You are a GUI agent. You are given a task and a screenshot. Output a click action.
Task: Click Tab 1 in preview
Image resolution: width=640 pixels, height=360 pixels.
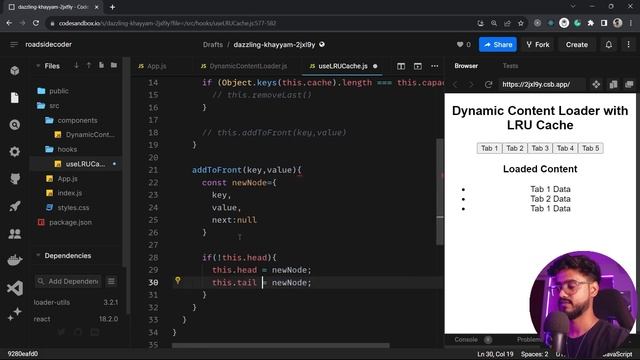coord(489,148)
